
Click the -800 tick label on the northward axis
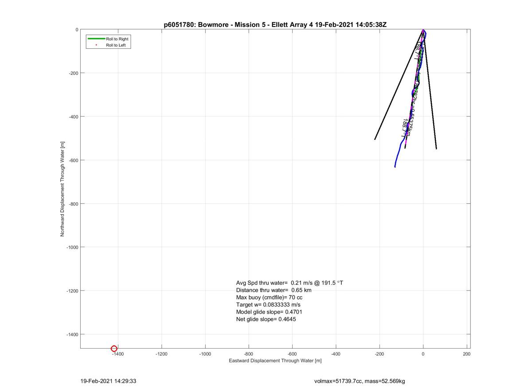[73, 204]
